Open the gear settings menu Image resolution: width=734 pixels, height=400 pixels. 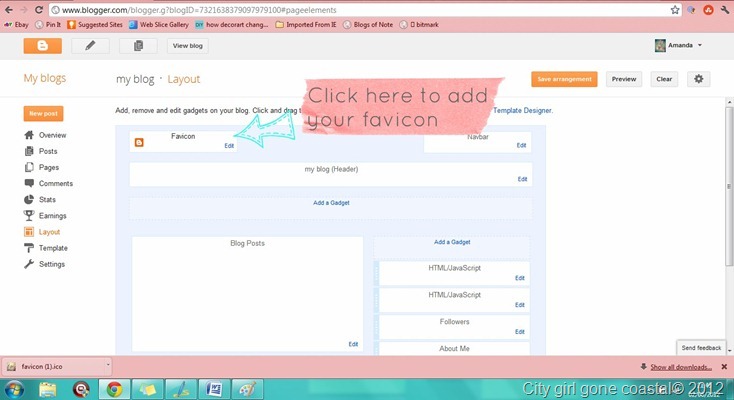(698, 79)
